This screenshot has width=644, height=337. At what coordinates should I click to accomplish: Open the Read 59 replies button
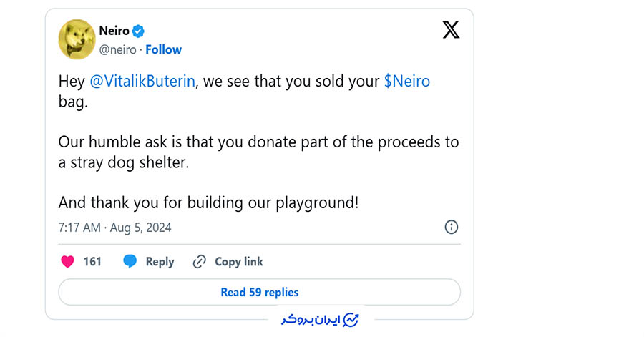(x=259, y=292)
